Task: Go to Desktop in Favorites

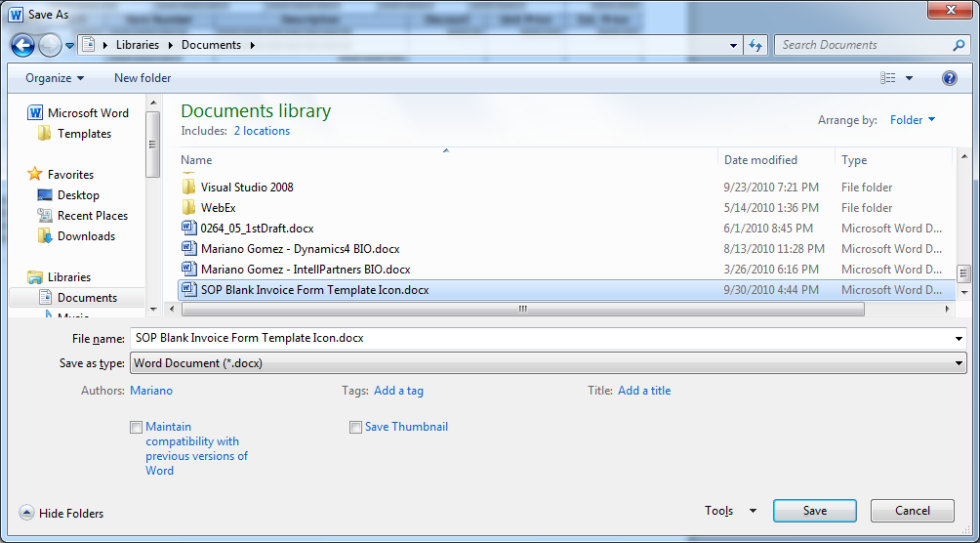Action: click(x=68, y=195)
